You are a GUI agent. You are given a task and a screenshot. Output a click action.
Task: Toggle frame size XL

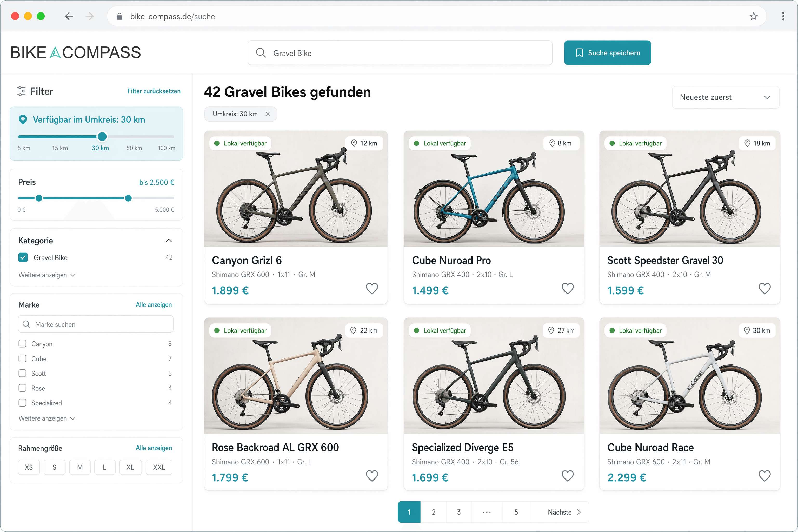pyautogui.click(x=130, y=467)
